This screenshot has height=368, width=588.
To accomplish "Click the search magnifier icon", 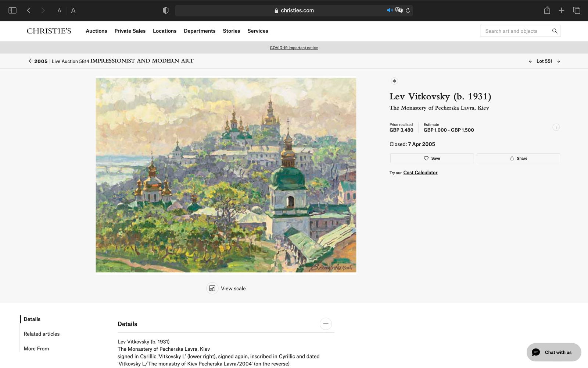I will click(x=555, y=31).
